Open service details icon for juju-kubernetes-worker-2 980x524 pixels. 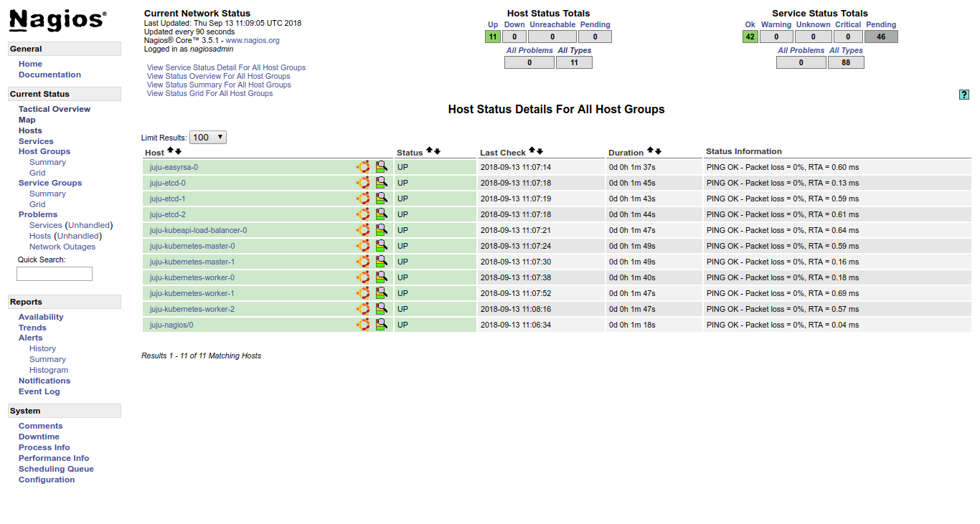click(382, 309)
